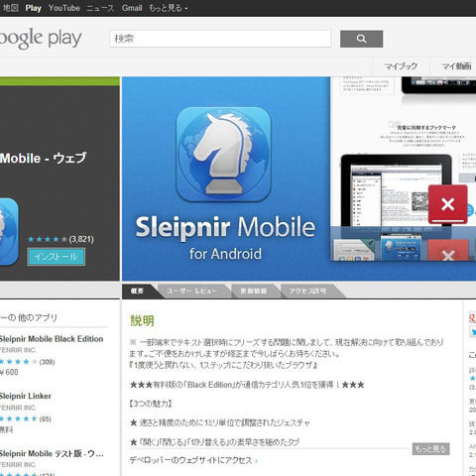Click the Google+ share icon

click(x=473, y=317)
